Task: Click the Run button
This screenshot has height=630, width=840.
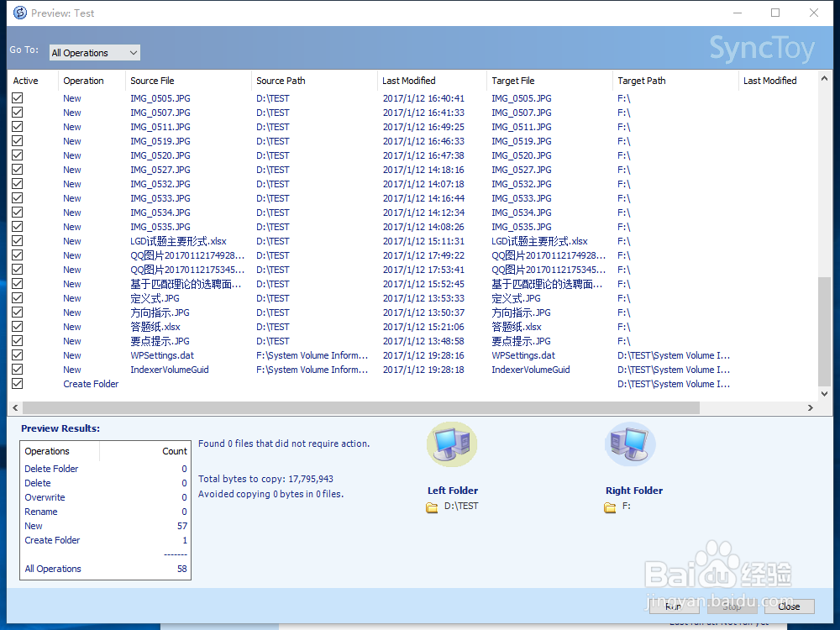Action: coord(674,606)
